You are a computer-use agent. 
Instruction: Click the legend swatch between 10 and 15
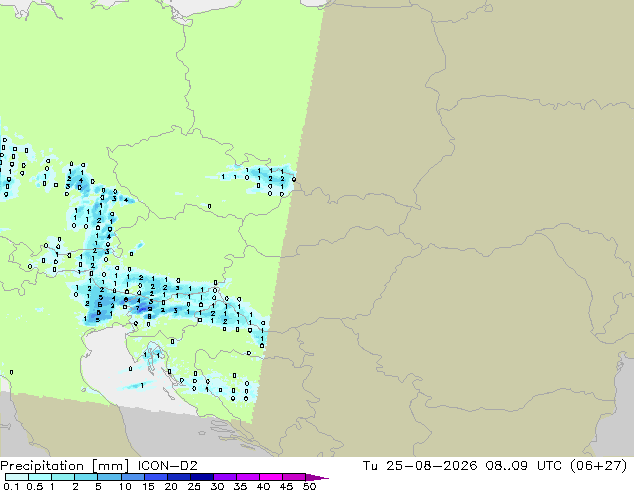pyautogui.click(x=132, y=477)
